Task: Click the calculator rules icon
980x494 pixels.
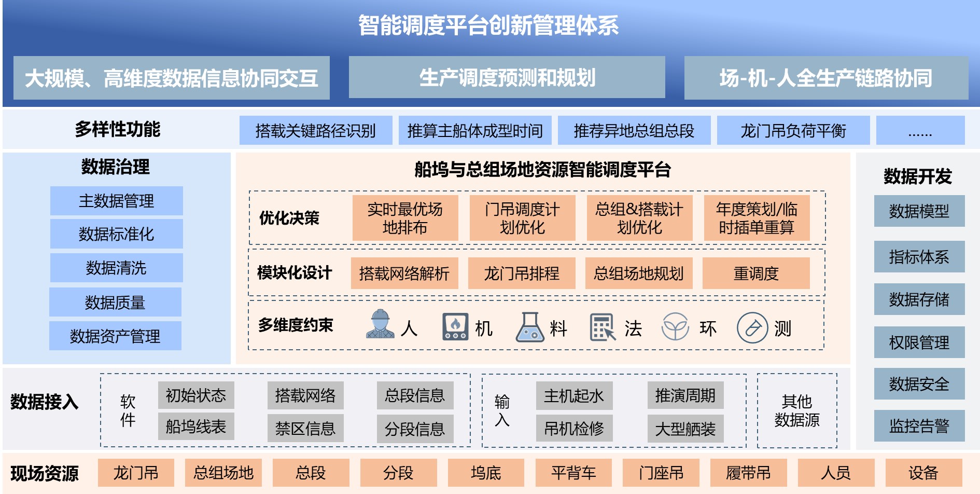Action: pyautogui.click(x=603, y=327)
